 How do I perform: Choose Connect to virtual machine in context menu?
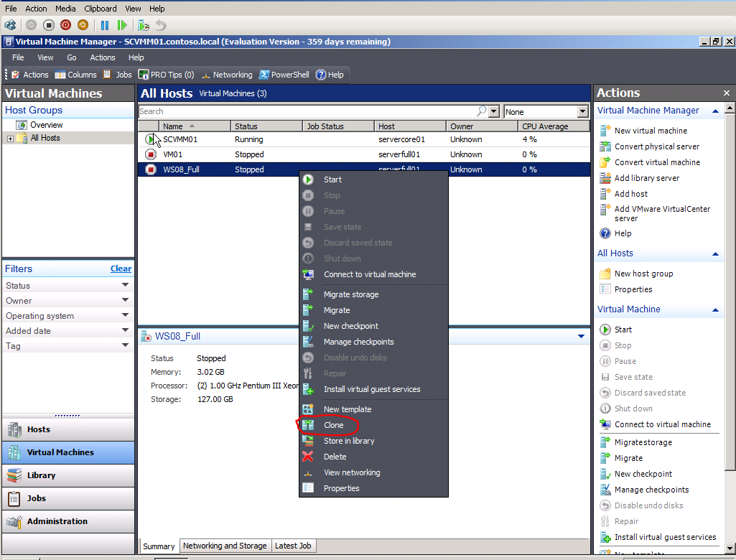(x=373, y=274)
